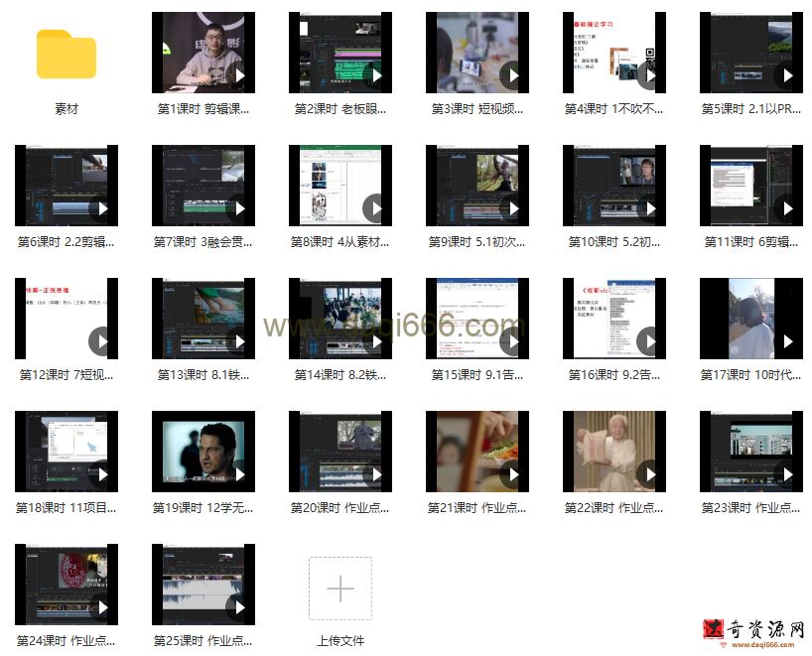This screenshot has height=656, width=812.
Task: Click the file name 第25课时 作业点...
Action: pyautogui.click(x=203, y=641)
